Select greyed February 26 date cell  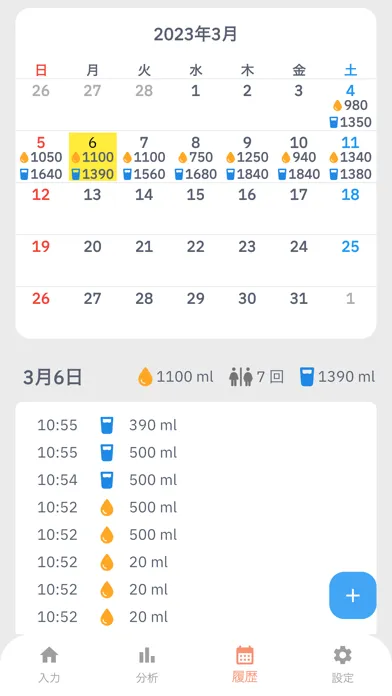[41, 105]
